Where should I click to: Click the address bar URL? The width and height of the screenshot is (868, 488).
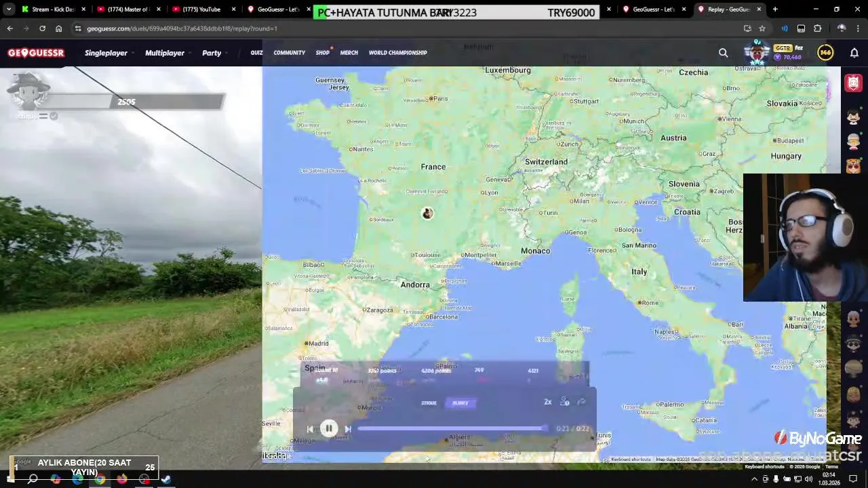coord(182,28)
